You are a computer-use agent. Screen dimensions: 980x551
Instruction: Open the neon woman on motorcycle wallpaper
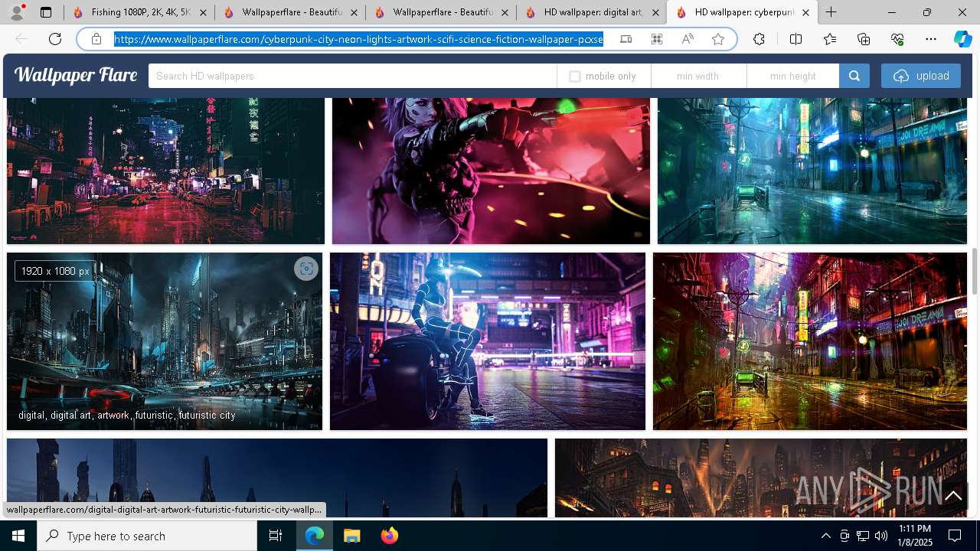pyautogui.click(x=488, y=341)
